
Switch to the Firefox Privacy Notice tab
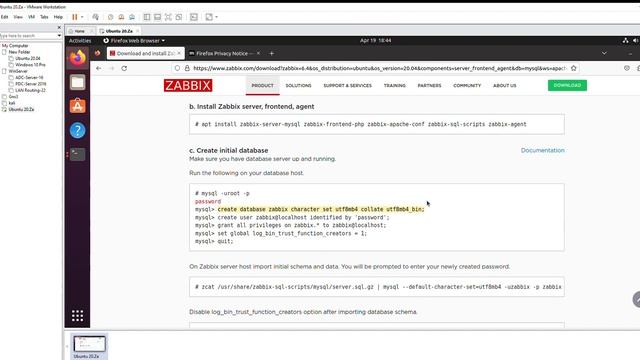224,53
